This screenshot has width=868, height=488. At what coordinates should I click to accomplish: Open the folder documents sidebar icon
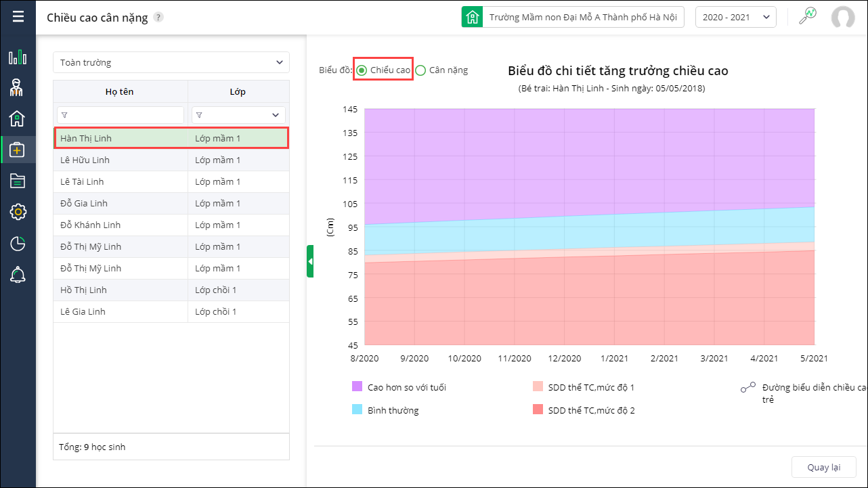(18, 181)
